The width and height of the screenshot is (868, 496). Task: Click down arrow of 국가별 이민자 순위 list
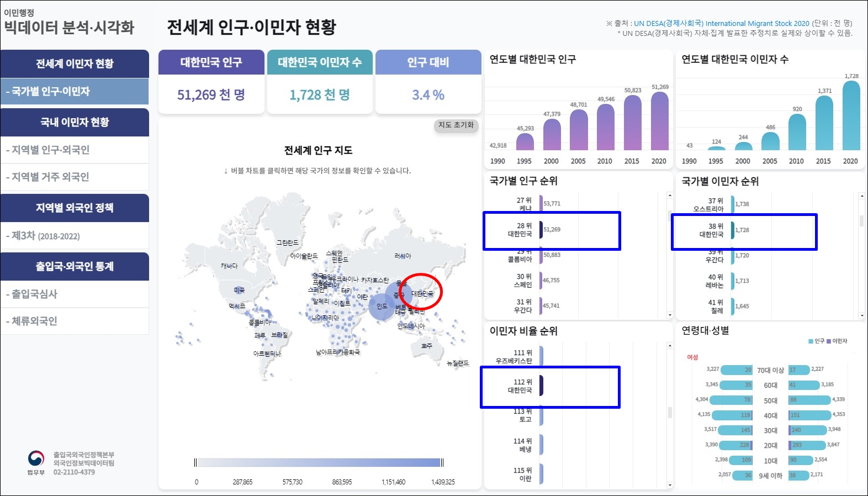(x=861, y=315)
